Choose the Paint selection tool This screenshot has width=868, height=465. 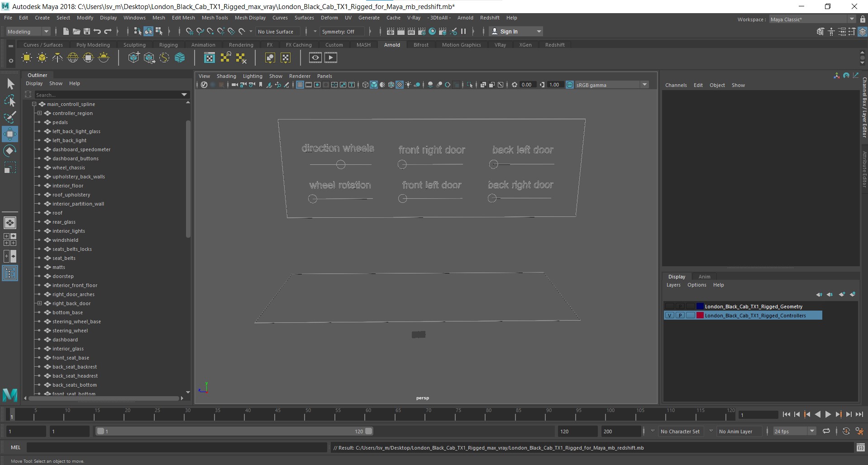coord(10,117)
